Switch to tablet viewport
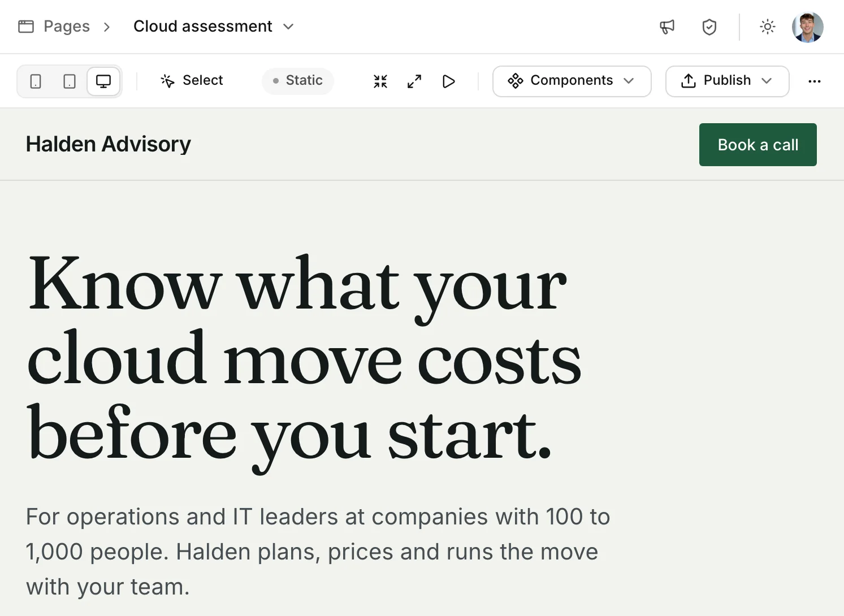Viewport: 844px width, 616px height. pos(70,81)
